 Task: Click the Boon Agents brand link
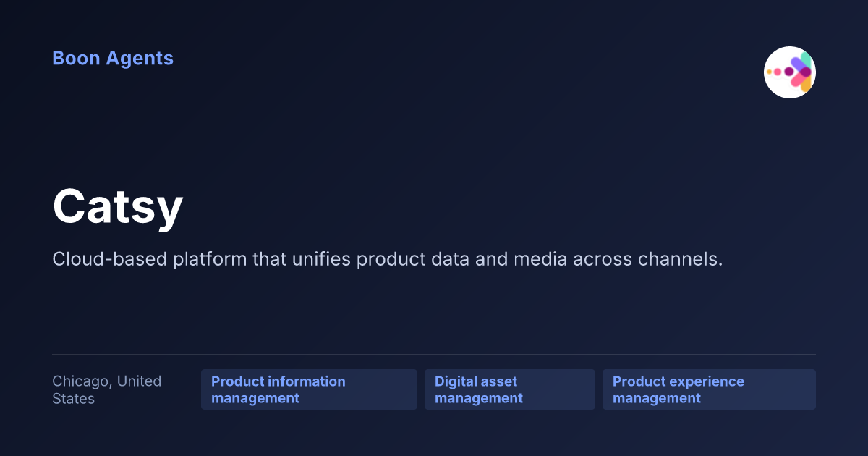113,59
